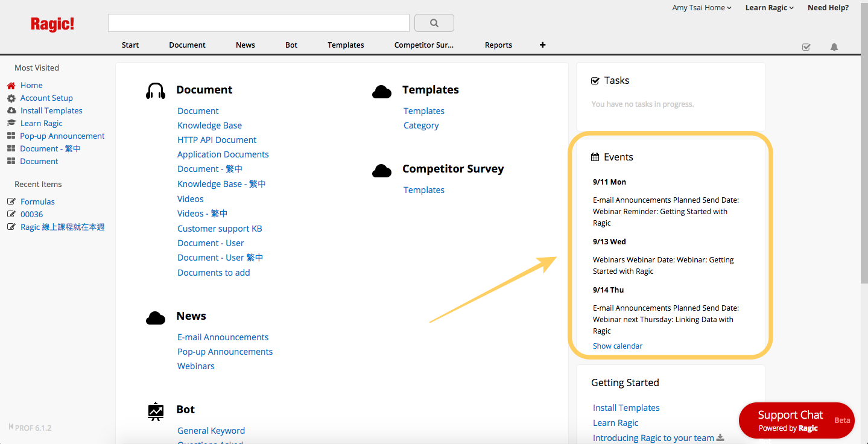This screenshot has width=868, height=444.
Task: Open Knowledge Base link under Document
Action: coord(209,125)
